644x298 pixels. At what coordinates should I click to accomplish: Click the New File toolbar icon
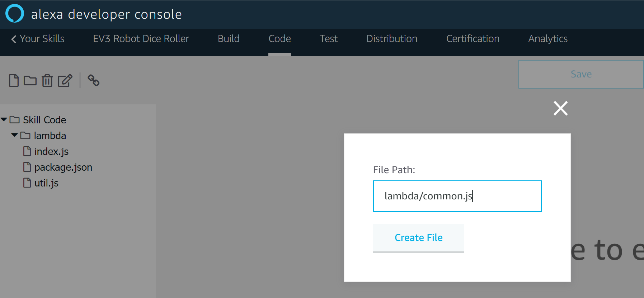[x=14, y=80]
